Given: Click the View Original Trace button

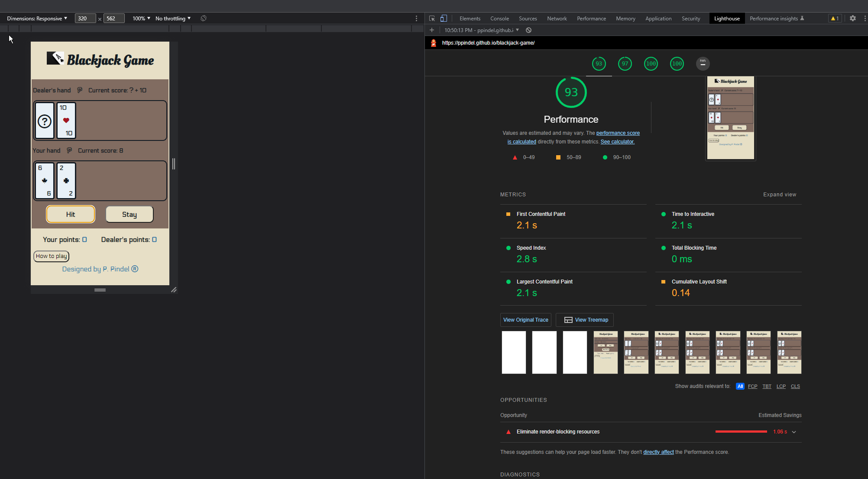Looking at the screenshot, I should point(525,320).
